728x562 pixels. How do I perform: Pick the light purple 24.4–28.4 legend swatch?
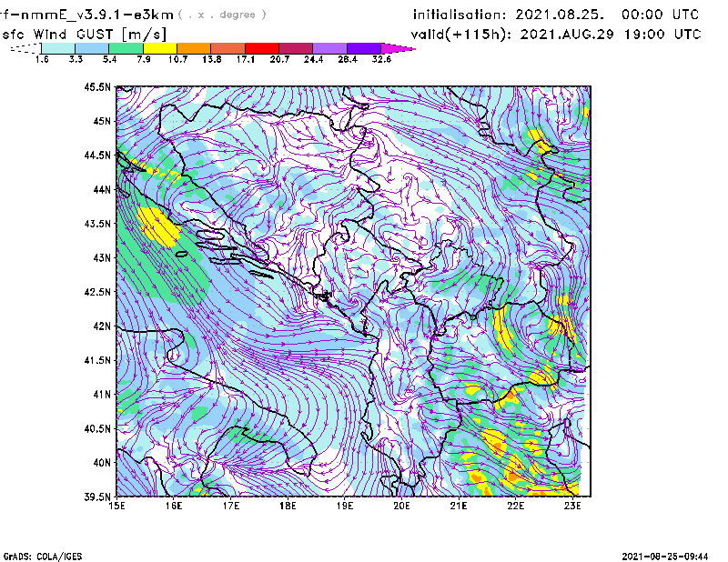click(x=329, y=48)
